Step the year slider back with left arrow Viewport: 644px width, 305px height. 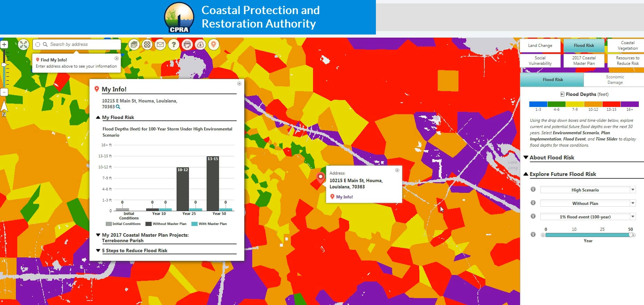pos(543,235)
